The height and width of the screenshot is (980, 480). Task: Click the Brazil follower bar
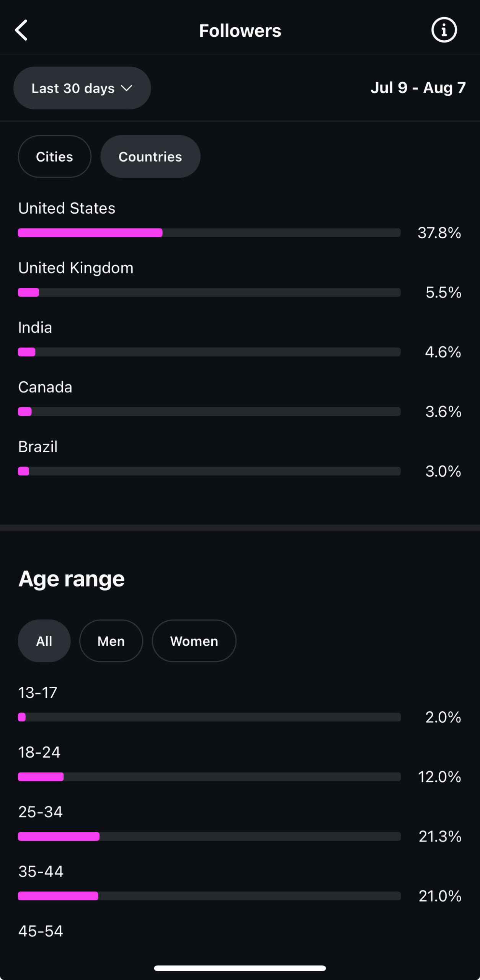coord(209,471)
